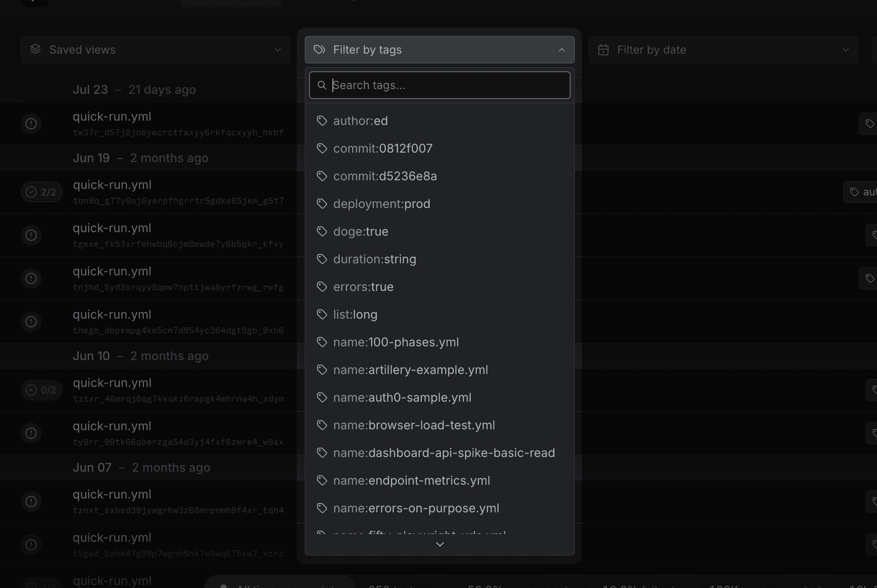The width and height of the screenshot is (877, 588).
Task: Pick the name:auth0-sample.yml tag
Action: click(x=440, y=397)
